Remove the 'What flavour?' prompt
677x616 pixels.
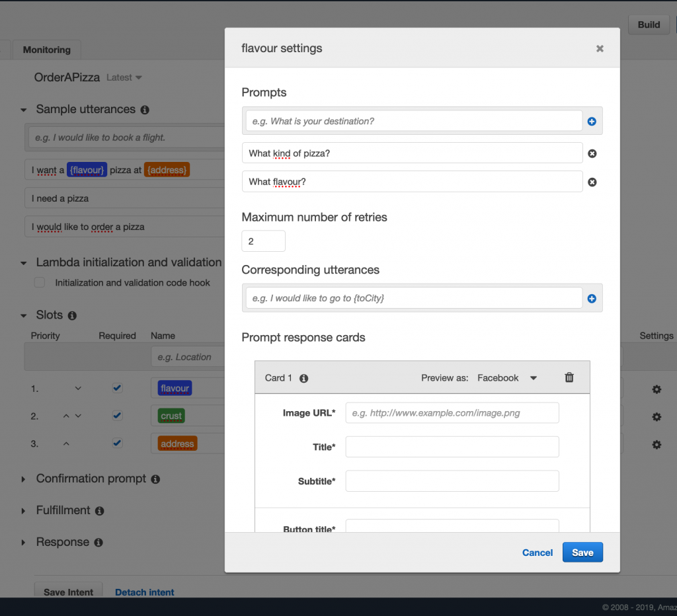point(592,182)
